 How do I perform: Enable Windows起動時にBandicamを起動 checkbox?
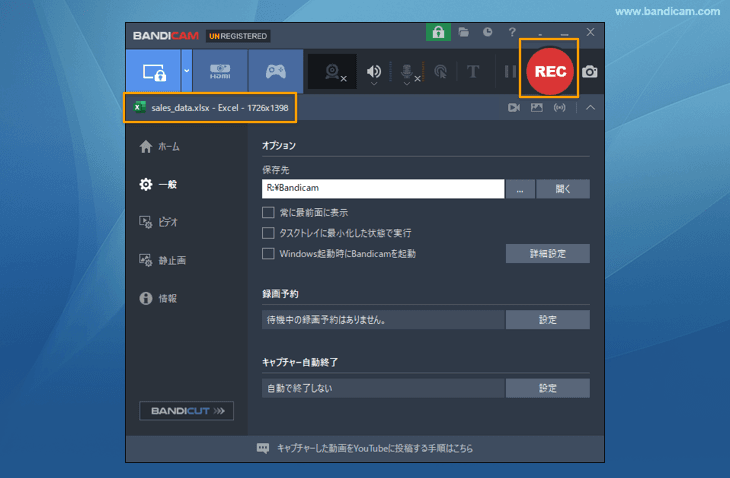268,254
